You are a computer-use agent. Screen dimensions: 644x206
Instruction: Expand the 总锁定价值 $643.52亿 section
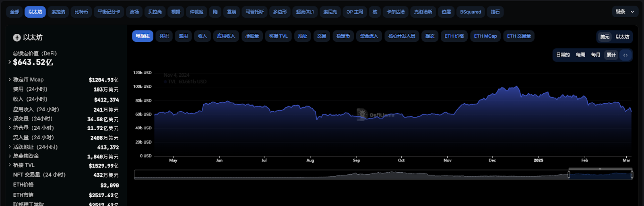point(10,62)
